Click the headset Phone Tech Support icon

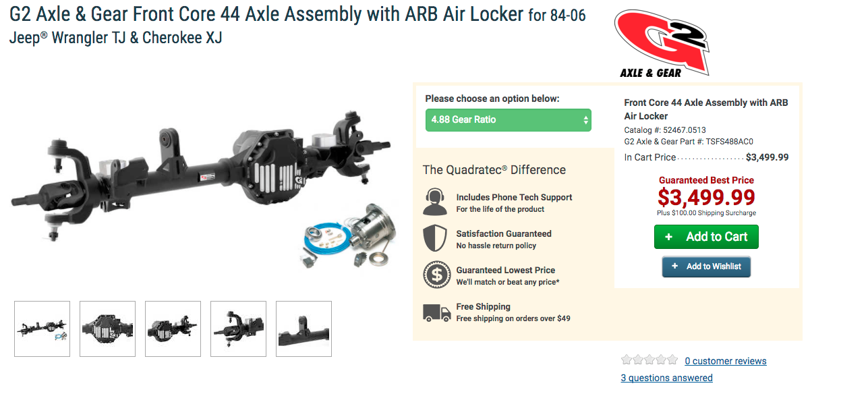tap(435, 202)
